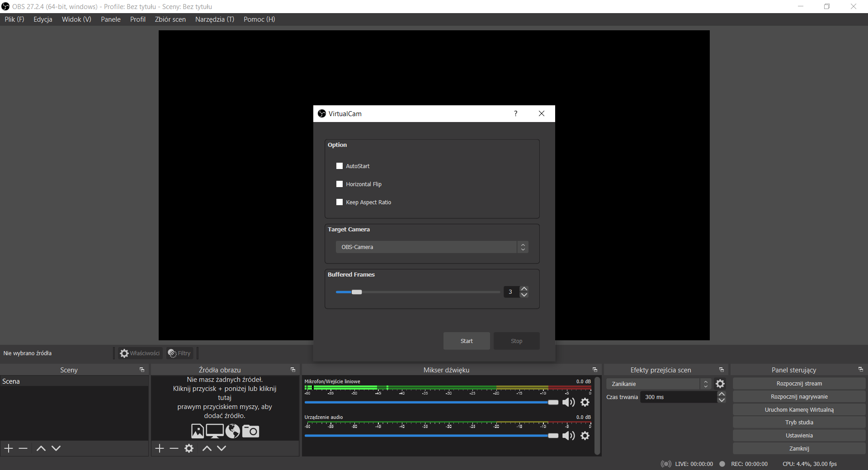
Task: Click Urządzenie audio volume slider handle
Action: point(553,436)
